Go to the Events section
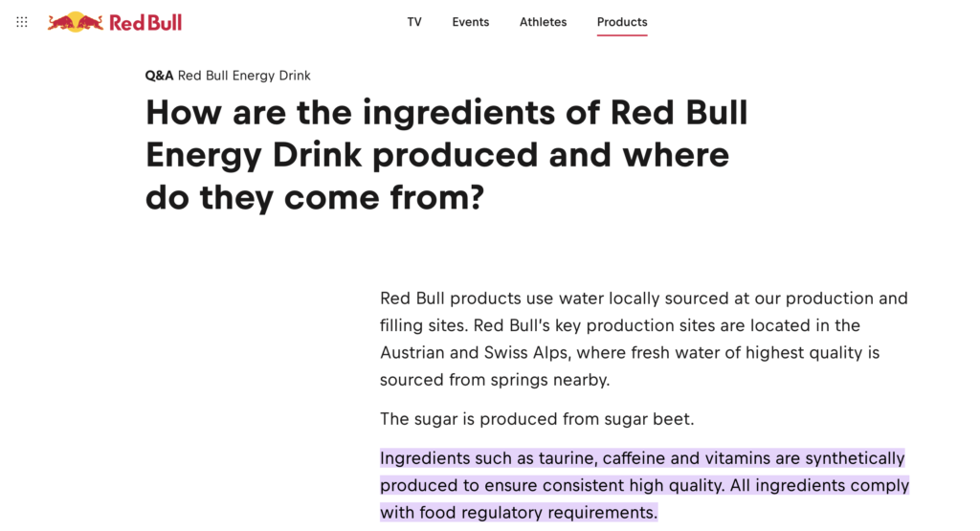Screen dimensions: 980x531 pyautogui.click(x=471, y=22)
